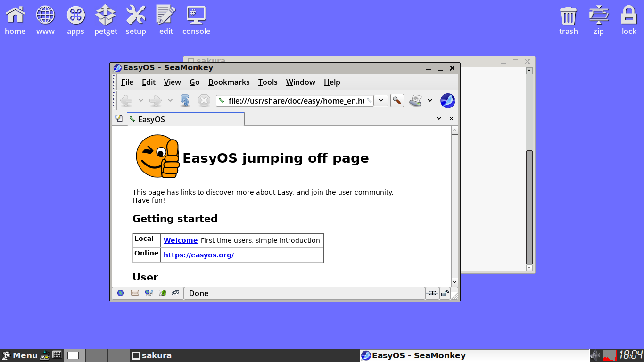Click the online/offline connection icon
644x362 pixels.
click(432, 293)
